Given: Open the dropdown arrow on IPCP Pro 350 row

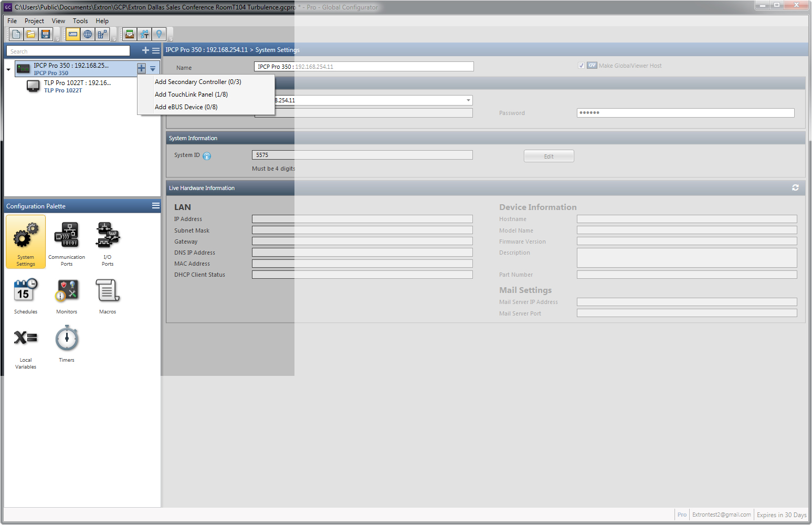Looking at the screenshot, I should pos(153,68).
